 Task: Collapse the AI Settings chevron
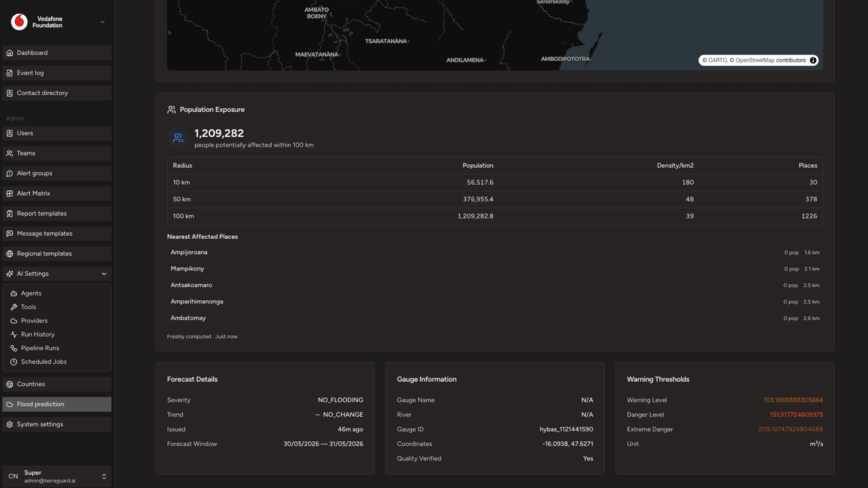pos(104,273)
